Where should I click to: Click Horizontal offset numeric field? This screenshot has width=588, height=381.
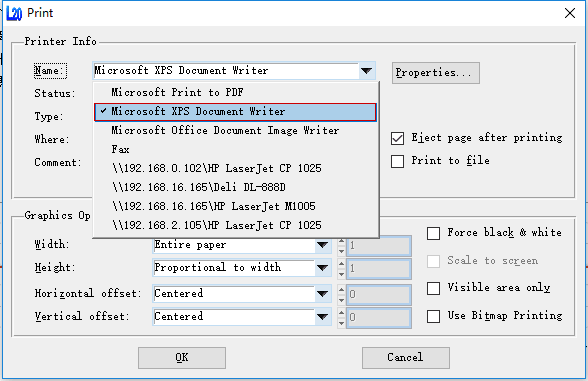[379, 295]
